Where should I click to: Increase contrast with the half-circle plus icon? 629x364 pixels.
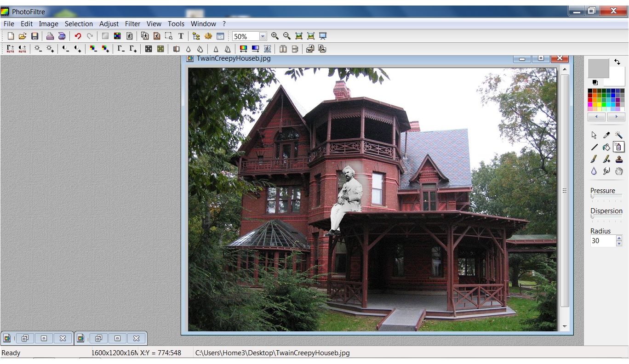pos(78,49)
